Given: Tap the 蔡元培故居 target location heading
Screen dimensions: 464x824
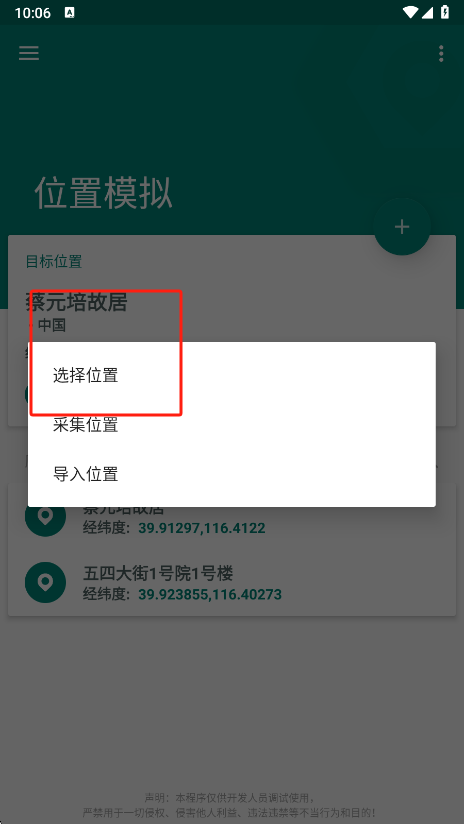Looking at the screenshot, I should 76,302.
